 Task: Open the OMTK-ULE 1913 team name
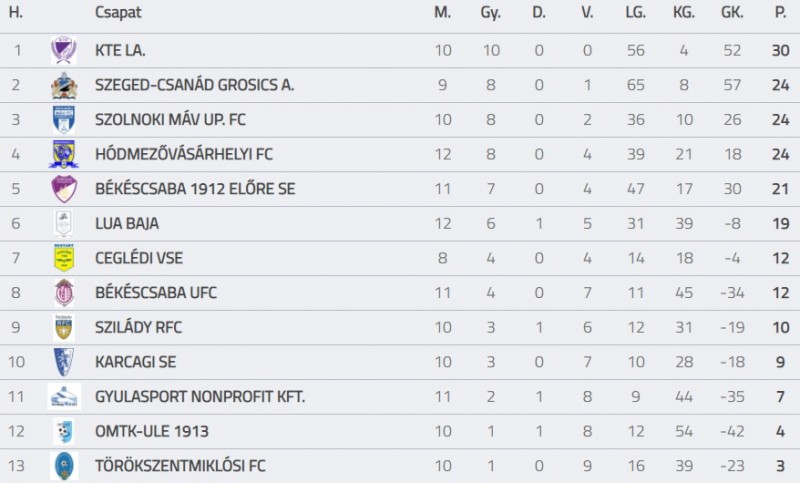coord(152,431)
